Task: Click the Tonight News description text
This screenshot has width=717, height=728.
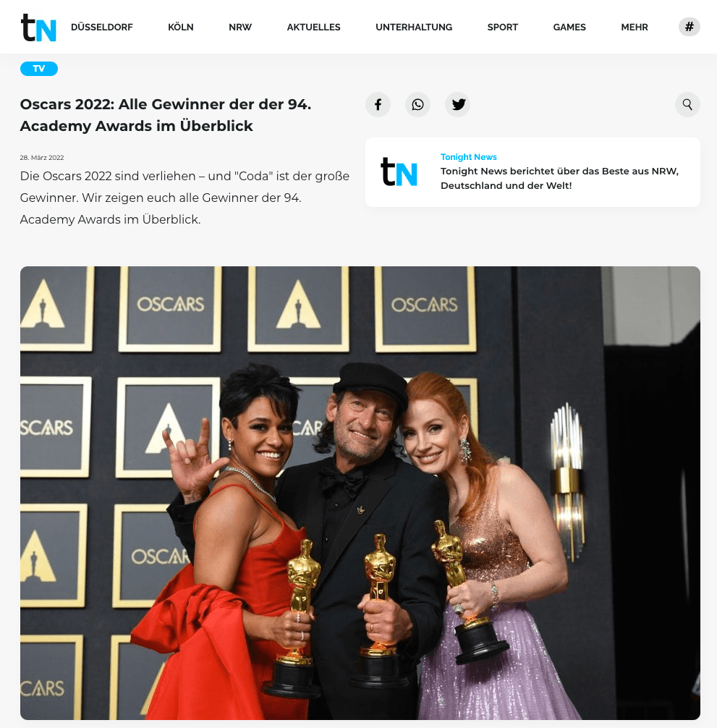Action: coord(559,178)
